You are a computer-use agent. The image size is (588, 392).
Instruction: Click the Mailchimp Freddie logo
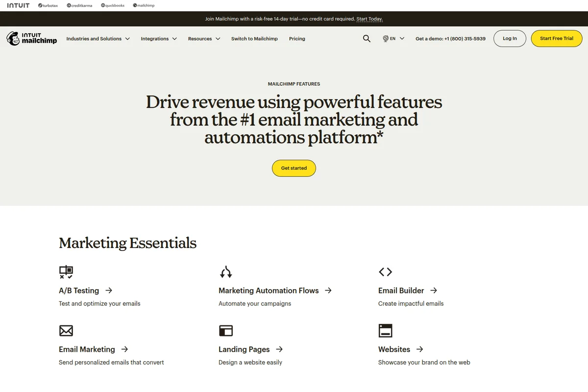coord(13,38)
